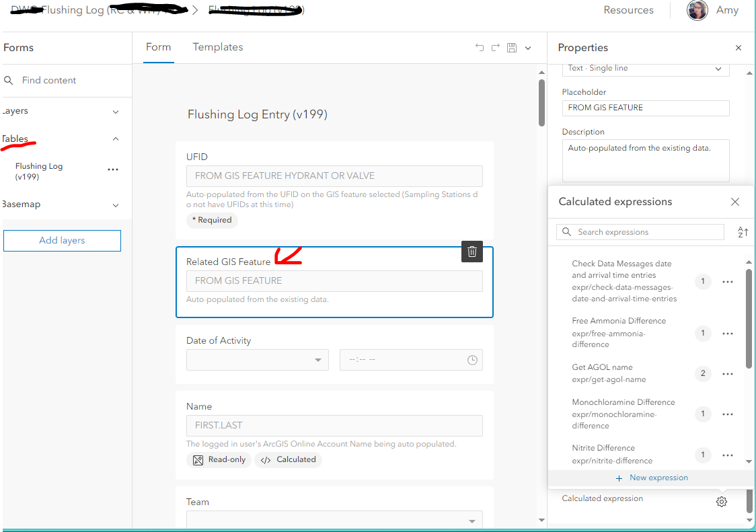Undo the last form change
The width and height of the screenshot is (756, 532).
point(478,48)
